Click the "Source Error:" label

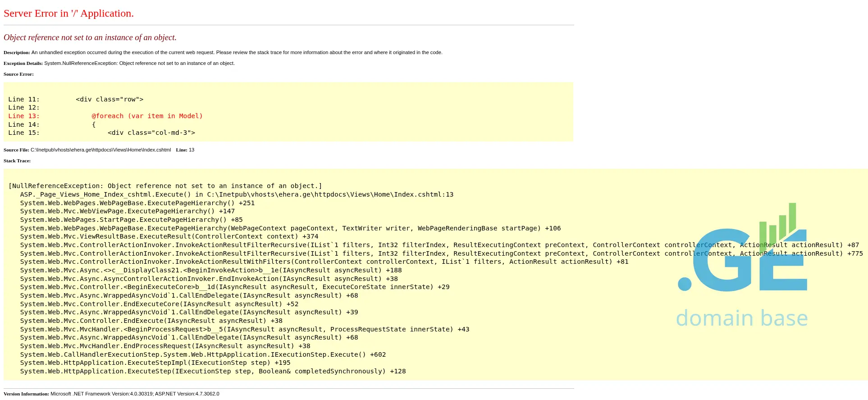(18, 74)
